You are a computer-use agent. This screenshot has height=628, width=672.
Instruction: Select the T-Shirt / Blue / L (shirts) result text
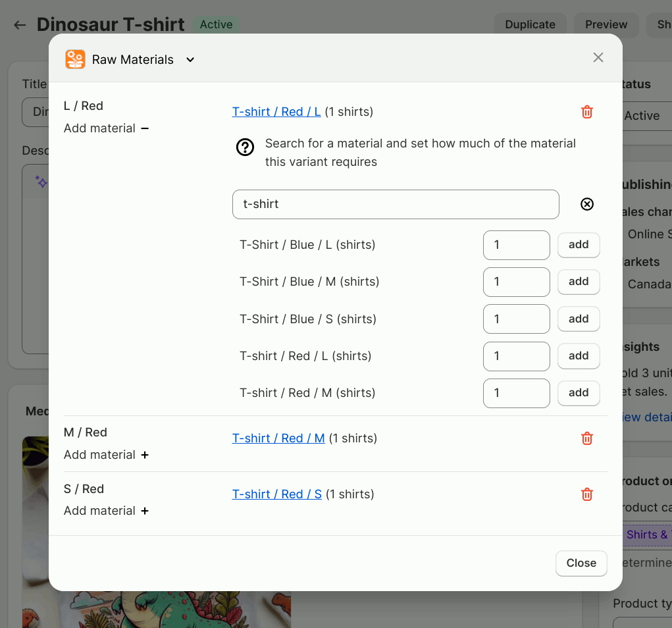307,245
